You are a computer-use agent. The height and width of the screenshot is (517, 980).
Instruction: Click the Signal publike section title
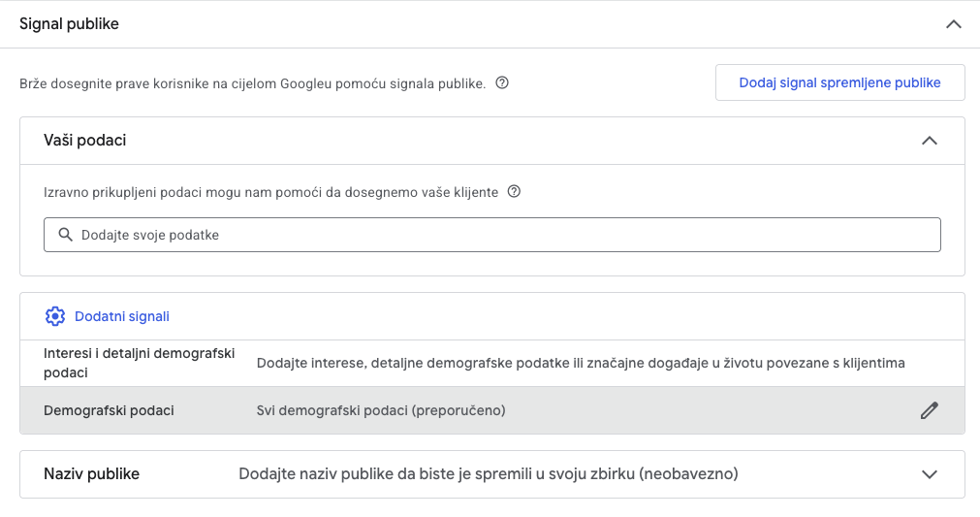point(69,24)
